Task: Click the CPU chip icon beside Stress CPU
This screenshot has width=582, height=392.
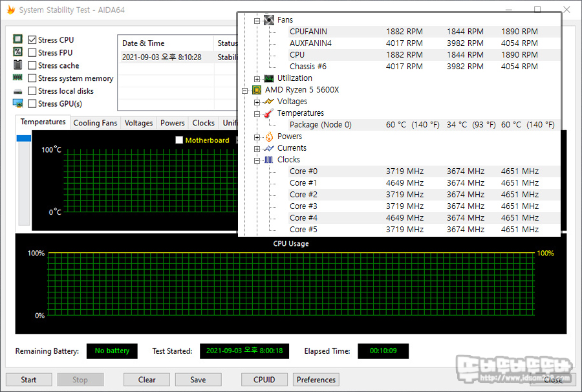Action: pyautogui.click(x=18, y=39)
